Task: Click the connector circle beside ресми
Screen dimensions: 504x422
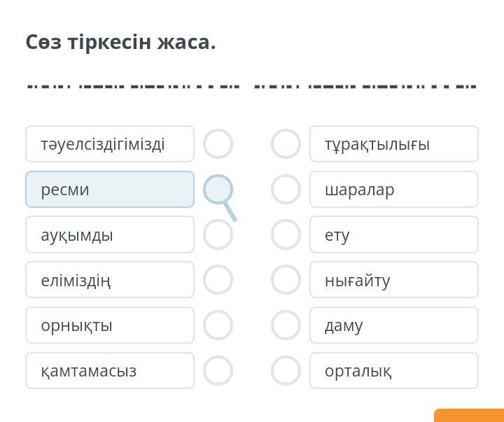Action: click(218, 189)
